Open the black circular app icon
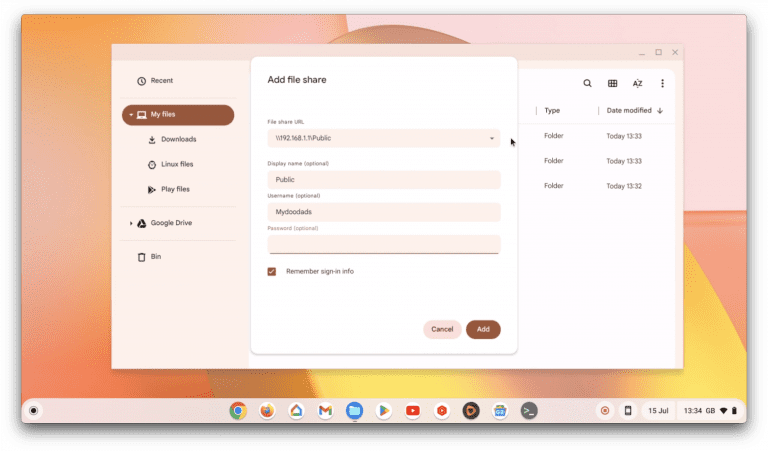This screenshot has height=451, width=768. pyautogui.click(x=471, y=411)
